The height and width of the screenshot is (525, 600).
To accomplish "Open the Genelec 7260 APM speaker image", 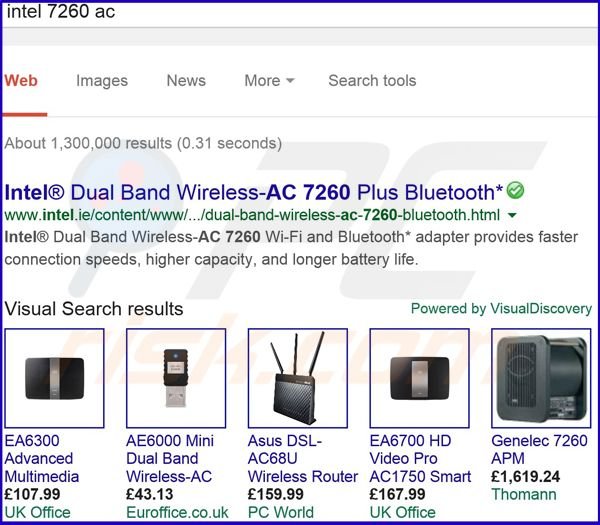I will 541,378.
